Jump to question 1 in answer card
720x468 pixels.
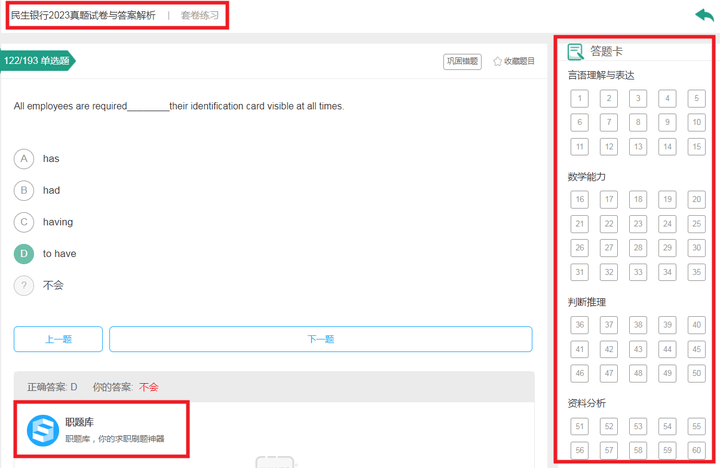coord(579,98)
